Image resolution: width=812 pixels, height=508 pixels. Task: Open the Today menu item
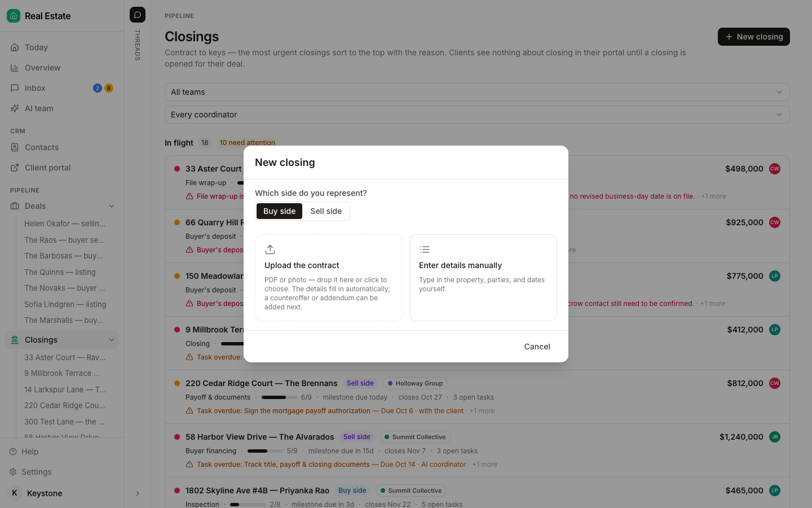click(x=62, y=47)
